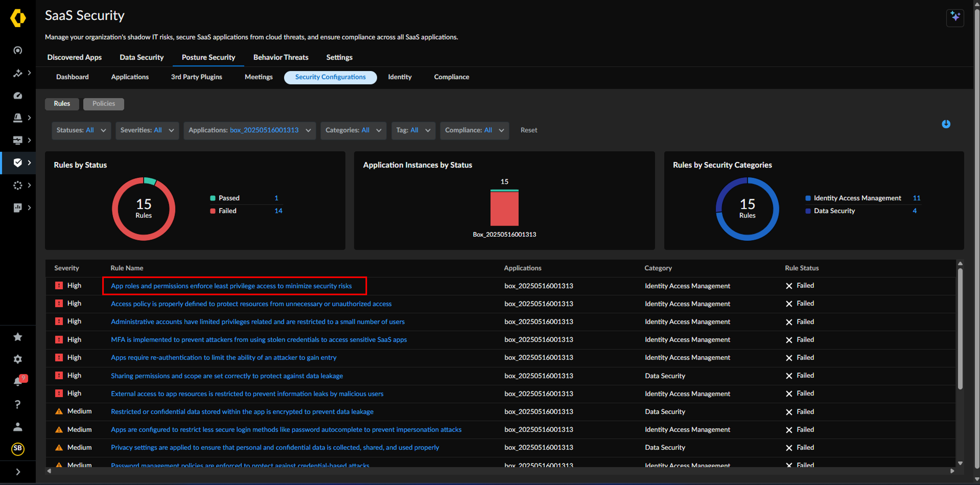Open the notifications bell with badge
The height and width of the screenshot is (485, 980).
(x=18, y=381)
